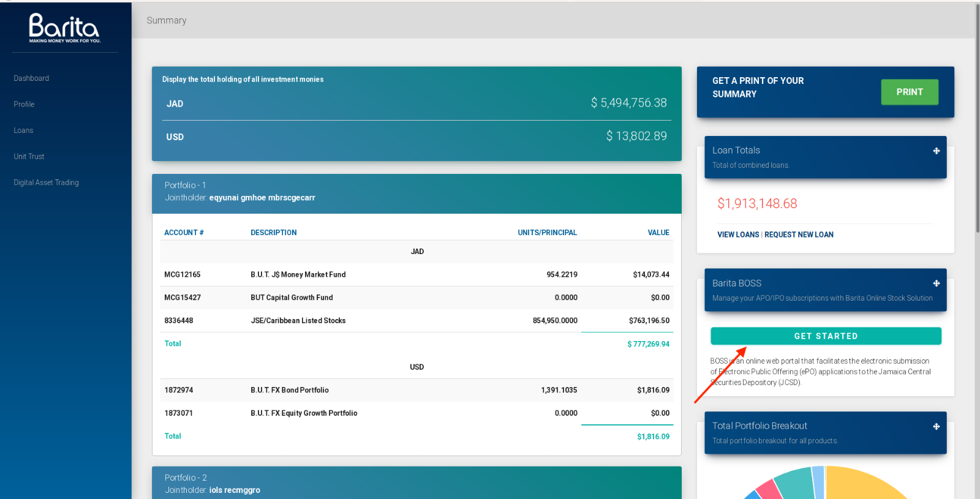The width and height of the screenshot is (980, 499).
Task: Click the $14,073.44 value
Action: (651, 275)
